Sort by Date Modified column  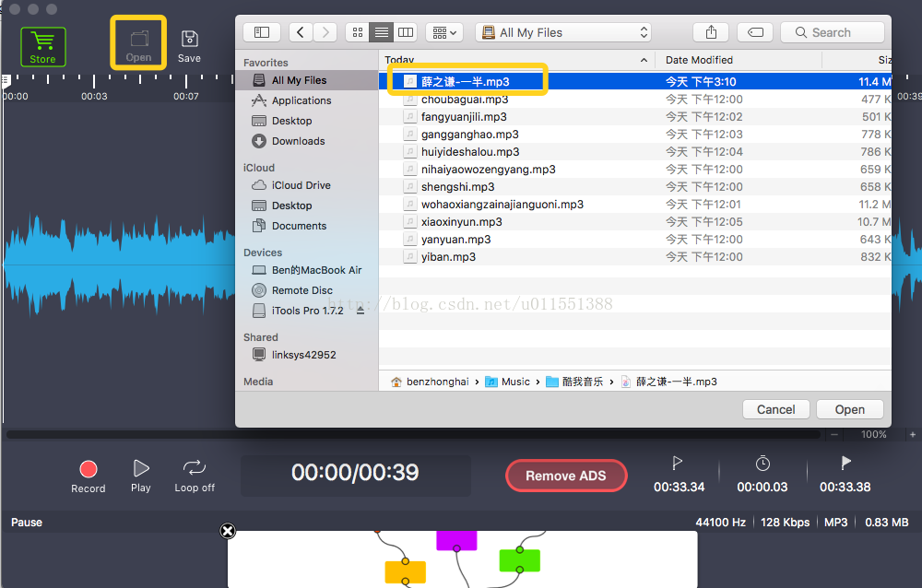click(x=738, y=60)
